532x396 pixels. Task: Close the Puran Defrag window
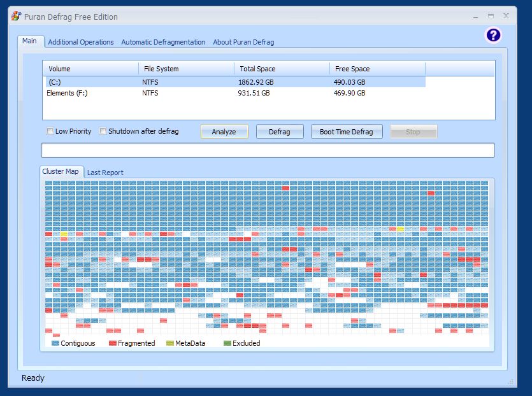506,16
